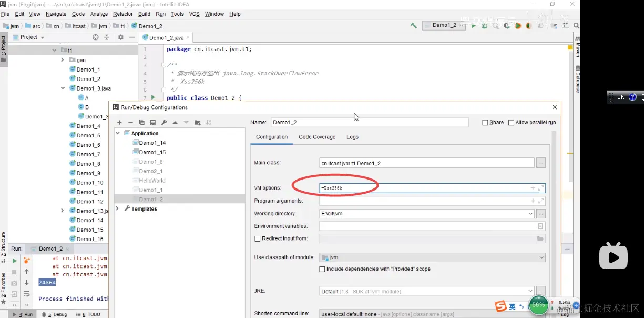Switch to Logs tab
This screenshot has height=318, width=644.
(352, 137)
